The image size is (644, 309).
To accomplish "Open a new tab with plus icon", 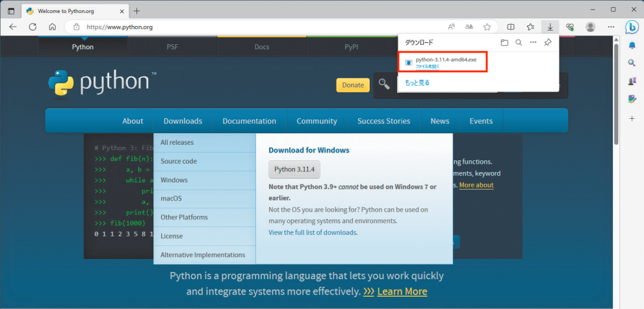I will 136,11.
